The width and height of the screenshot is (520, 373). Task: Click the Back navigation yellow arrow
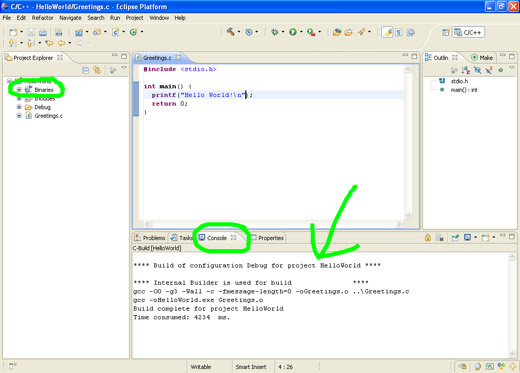pyautogui.click(x=61, y=43)
